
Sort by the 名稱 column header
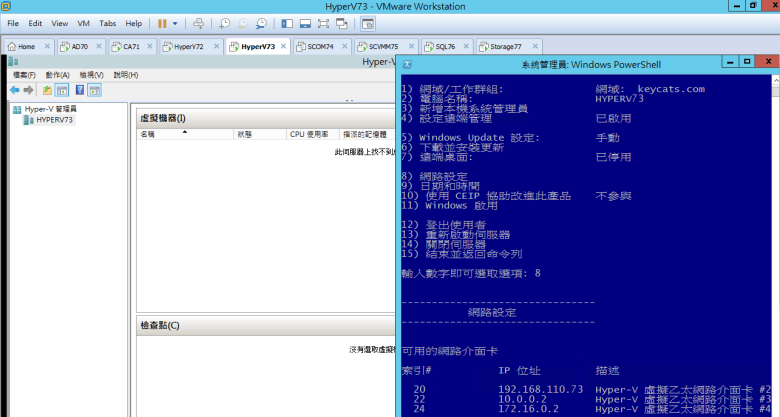[x=148, y=133]
